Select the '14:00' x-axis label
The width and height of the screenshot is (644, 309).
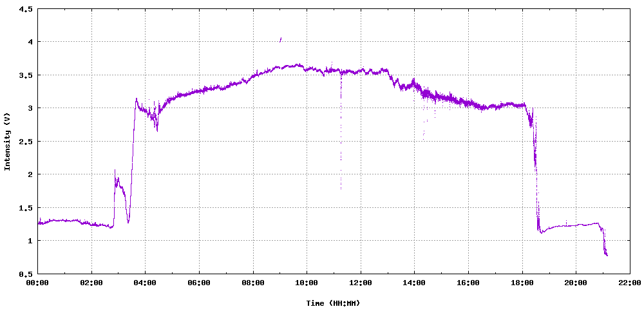(x=414, y=283)
